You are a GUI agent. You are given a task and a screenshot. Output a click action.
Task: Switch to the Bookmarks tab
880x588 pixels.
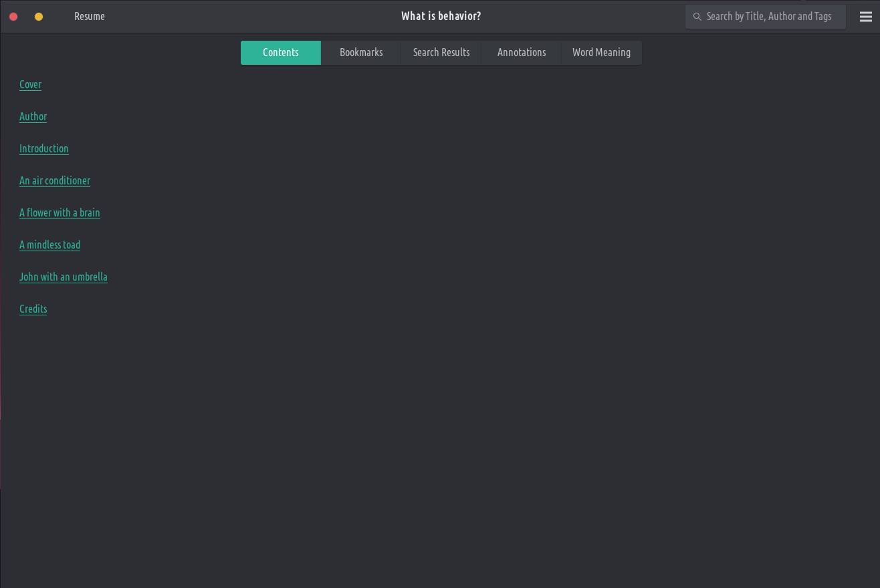coord(361,53)
